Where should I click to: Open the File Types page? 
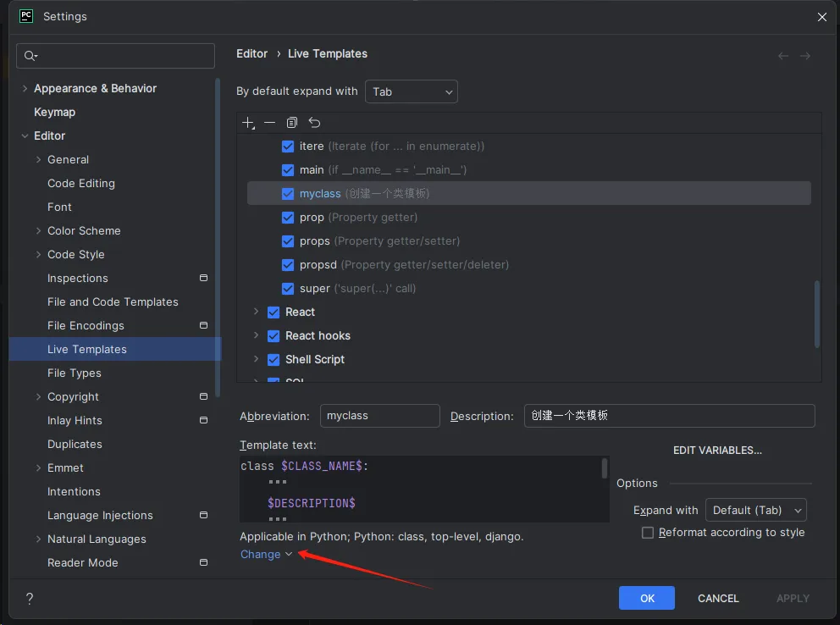(x=74, y=373)
